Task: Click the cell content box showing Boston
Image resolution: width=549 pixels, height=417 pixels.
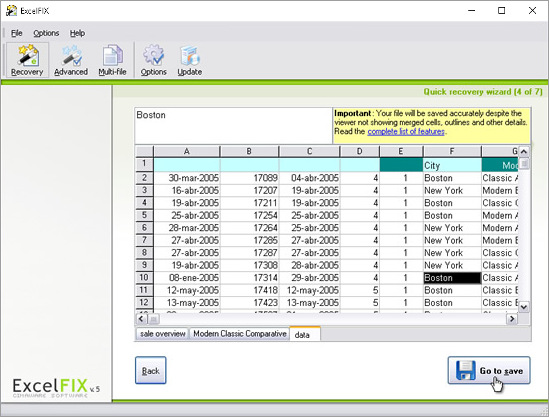Action: pyautogui.click(x=233, y=125)
